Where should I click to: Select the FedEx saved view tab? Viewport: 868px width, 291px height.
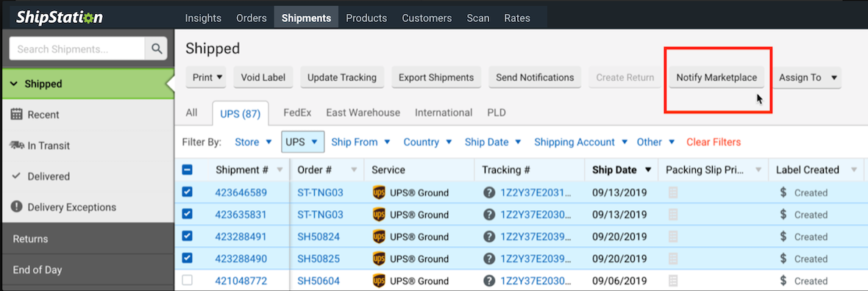[297, 112]
